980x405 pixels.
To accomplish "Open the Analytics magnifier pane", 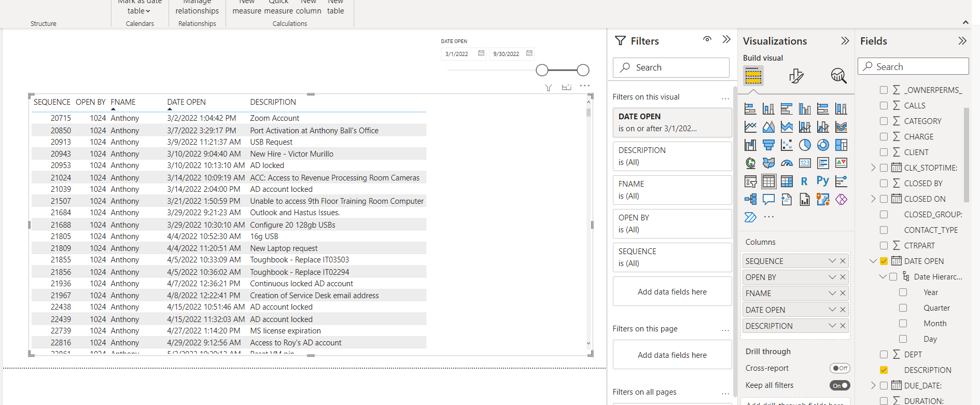I will (838, 76).
